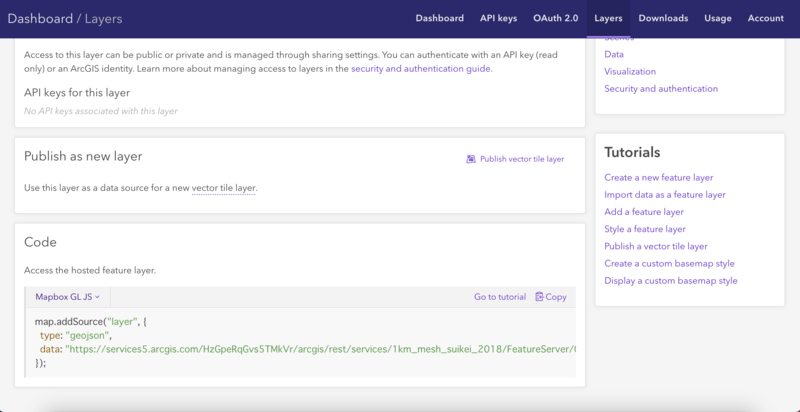Open the Account tab
Screen dimensions: 800x412
click(x=766, y=18)
